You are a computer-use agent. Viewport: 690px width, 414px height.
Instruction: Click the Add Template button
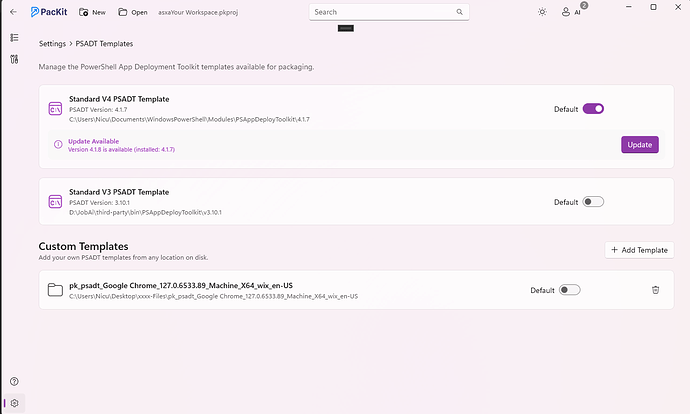639,250
